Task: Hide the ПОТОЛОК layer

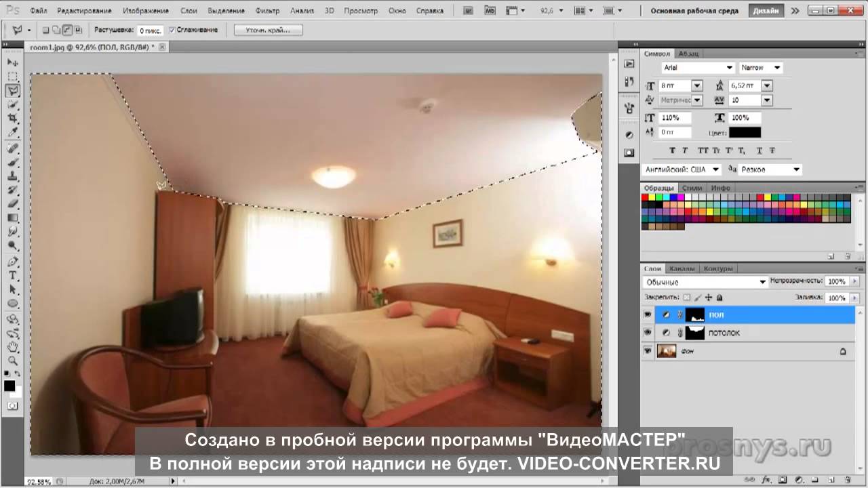Action: pyautogui.click(x=648, y=333)
